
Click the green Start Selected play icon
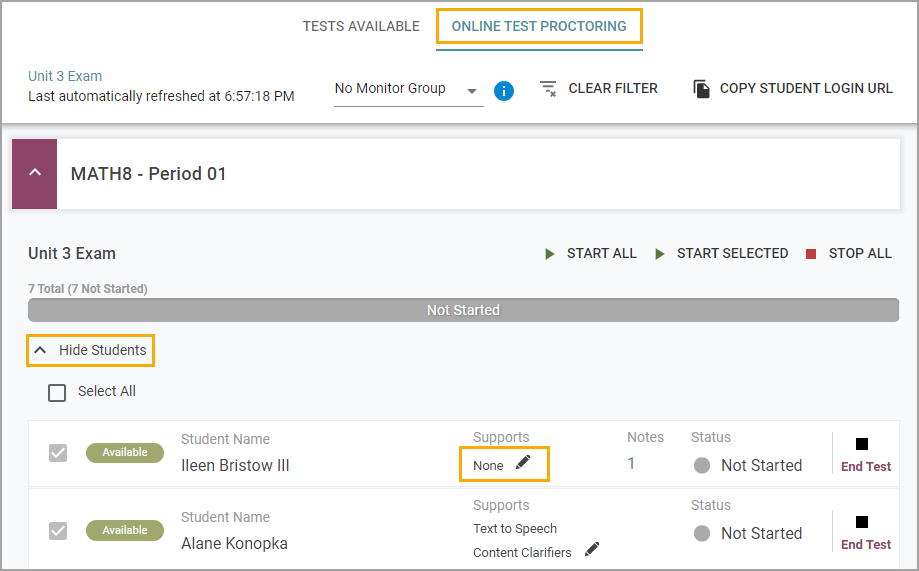click(x=660, y=254)
